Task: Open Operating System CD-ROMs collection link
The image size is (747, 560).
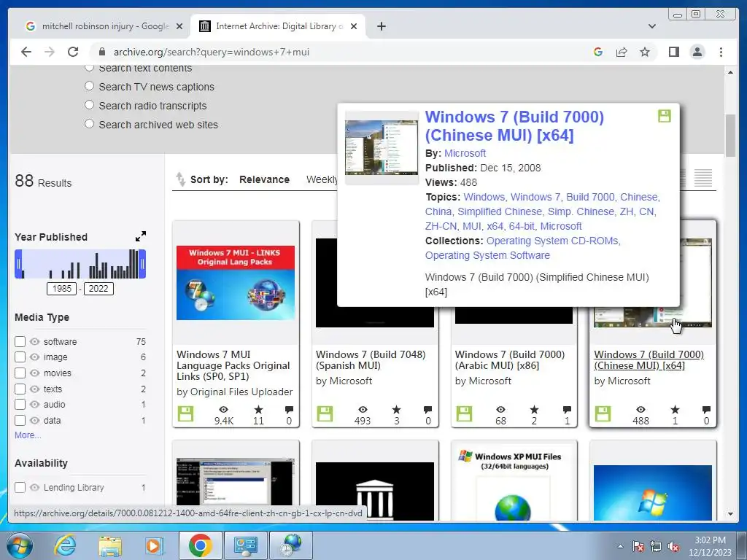Action: pyautogui.click(x=553, y=241)
